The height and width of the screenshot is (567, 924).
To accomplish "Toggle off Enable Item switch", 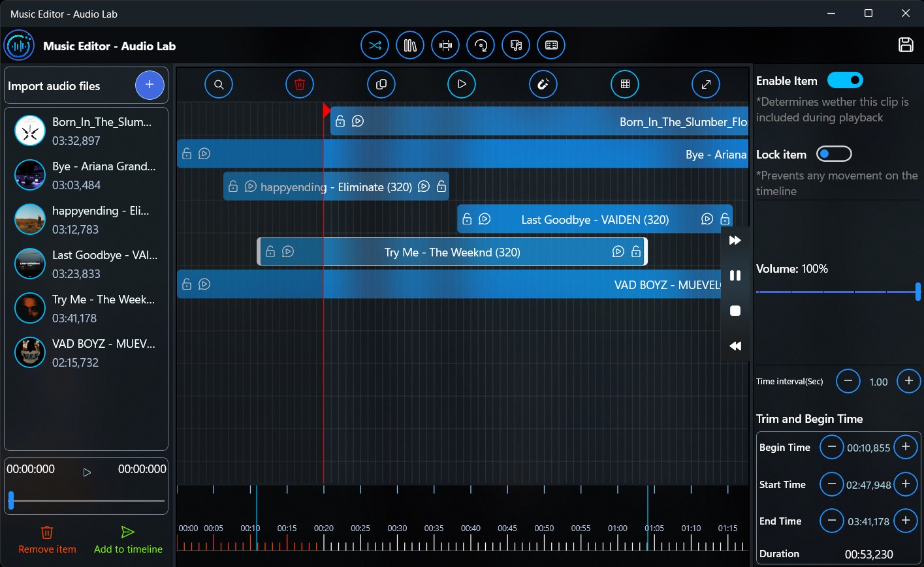I will [845, 80].
